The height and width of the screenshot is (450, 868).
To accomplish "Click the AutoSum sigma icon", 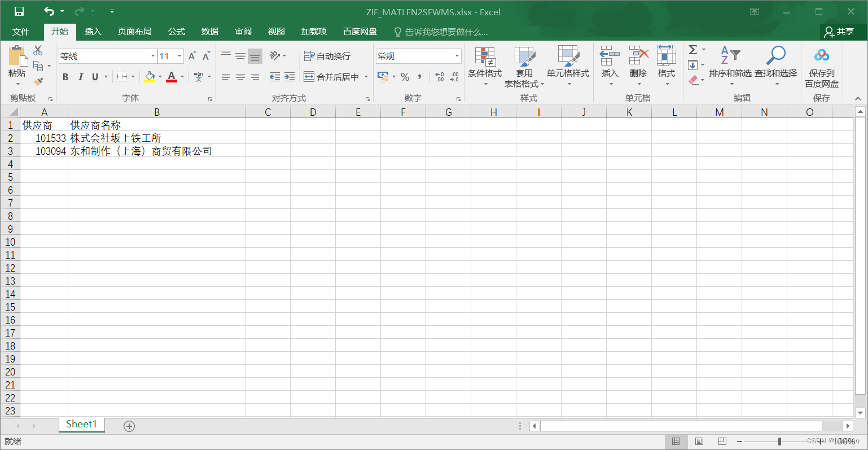I will (693, 50).
